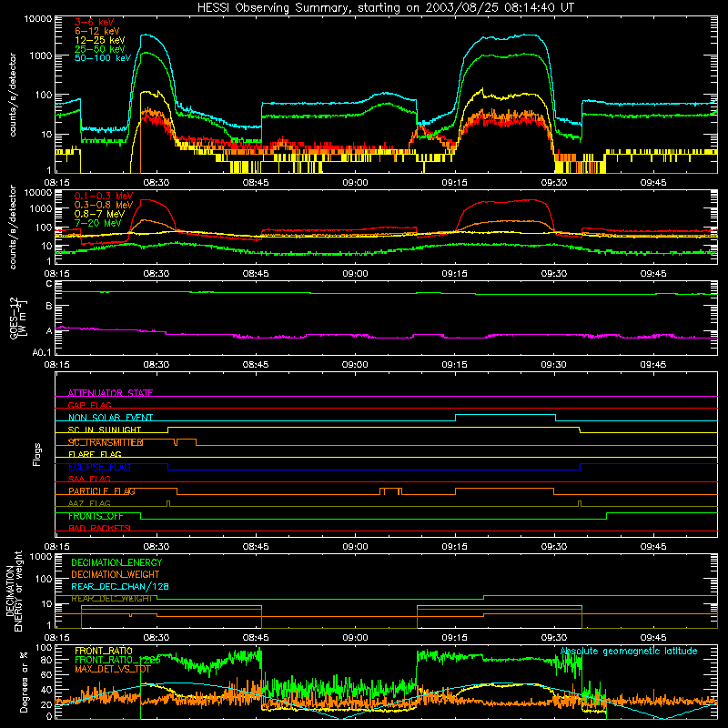Select the ATTENUATOR_STATE flag label
The height and width of the screenshot is (728, 728).
[110, 393]
